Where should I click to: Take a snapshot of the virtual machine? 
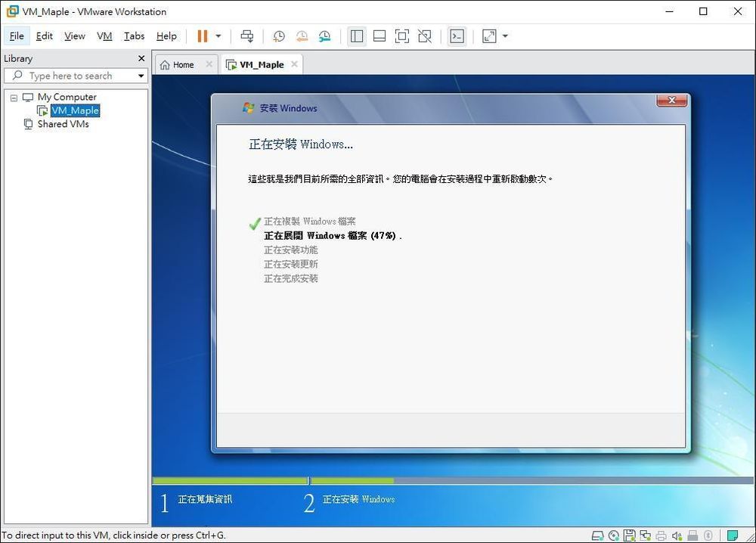(x=279, y=36)
